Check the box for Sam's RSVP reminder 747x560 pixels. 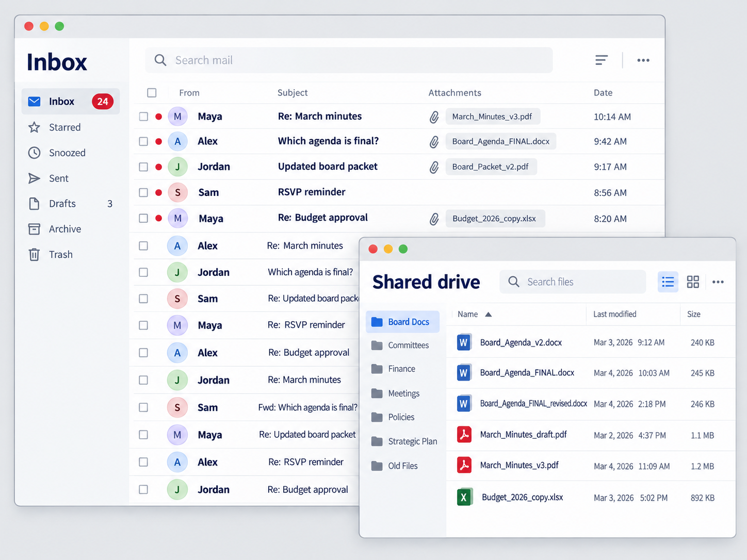click(x=143, y=192)
